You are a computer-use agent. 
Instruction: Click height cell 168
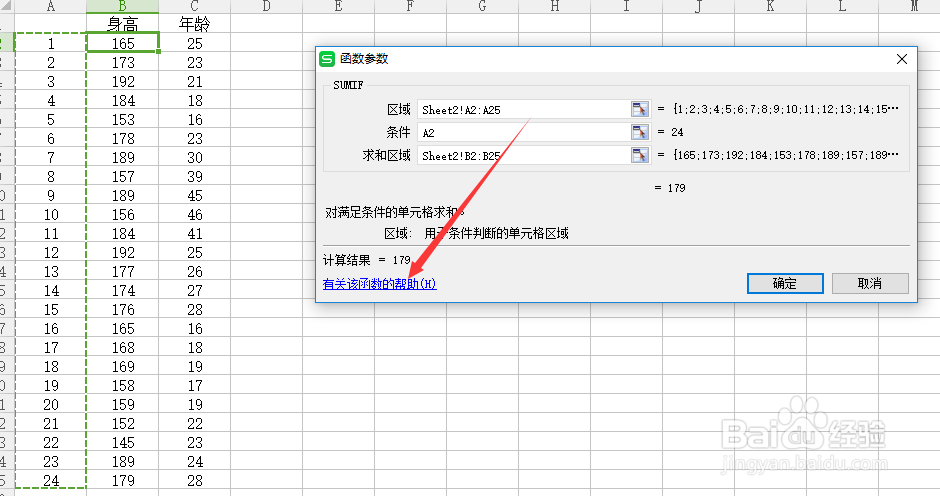click(x=122, y=348)
